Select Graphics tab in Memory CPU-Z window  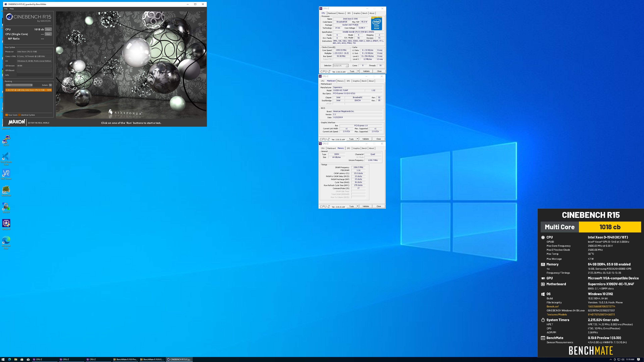[356, 148]
